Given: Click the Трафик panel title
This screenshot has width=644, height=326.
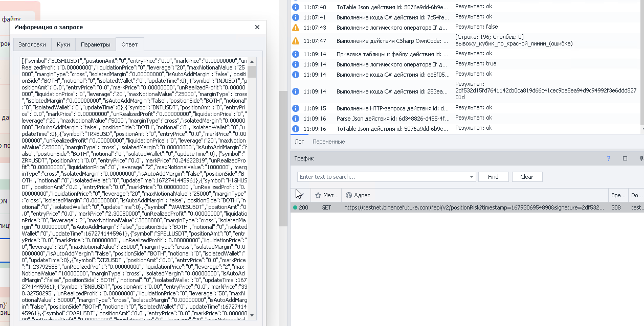Looking at the screenshot, I should coord(304,158).
